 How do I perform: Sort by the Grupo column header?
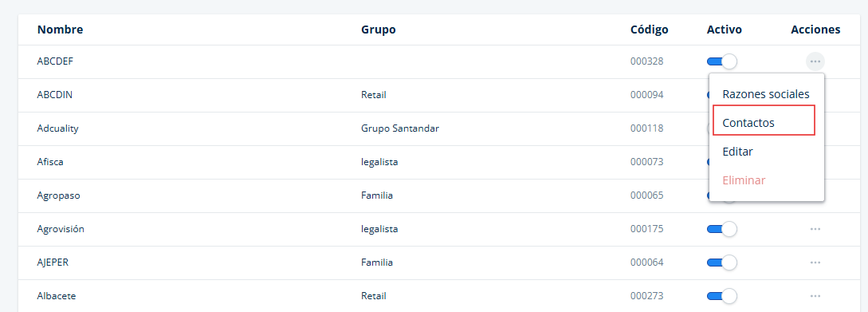[x=378, y=30]
